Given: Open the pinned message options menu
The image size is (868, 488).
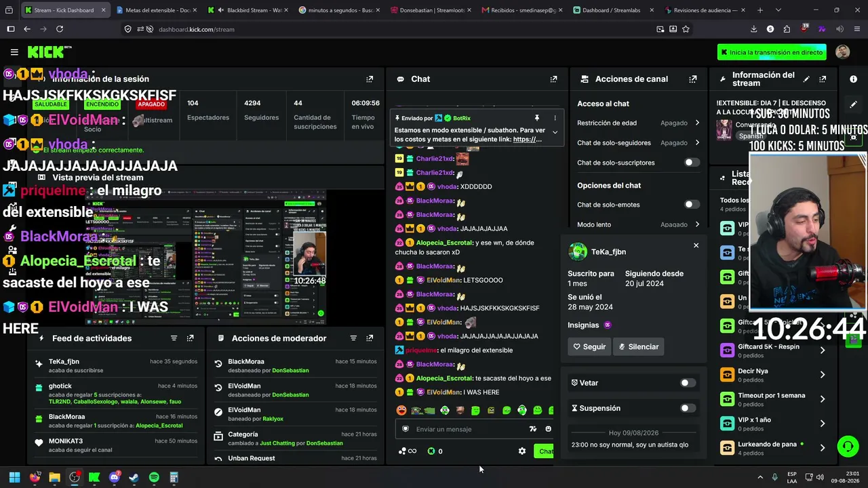Looking at the screenshot, I should coord(555,118).
